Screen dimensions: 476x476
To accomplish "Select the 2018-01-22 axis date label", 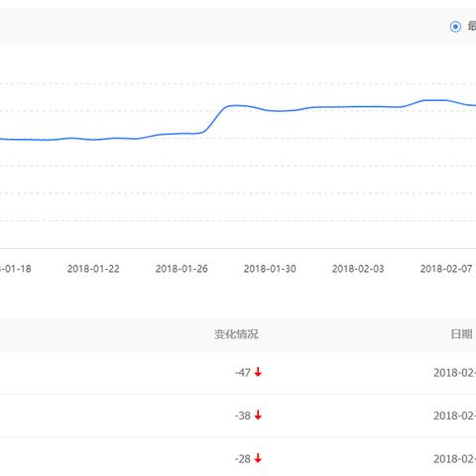I will tap(93, 269).
